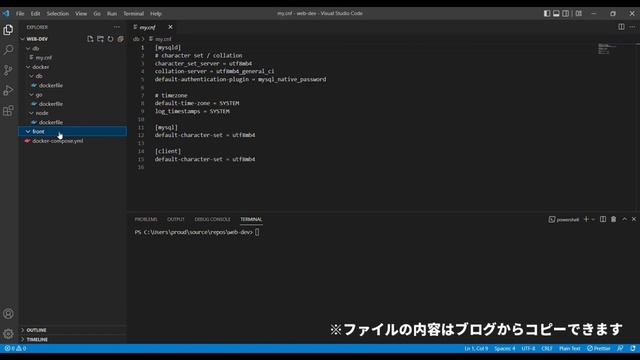Open the Search view in activity bar

[x=8, y=50]
